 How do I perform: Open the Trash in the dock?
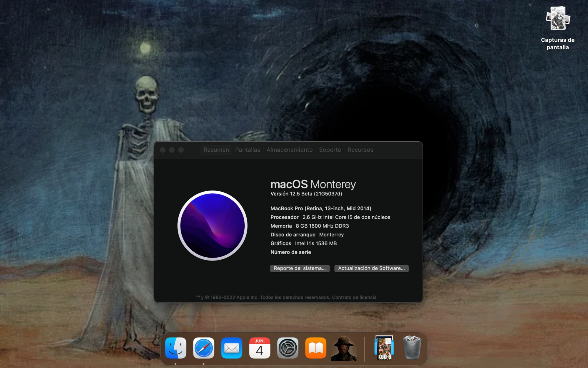[412, 348]
